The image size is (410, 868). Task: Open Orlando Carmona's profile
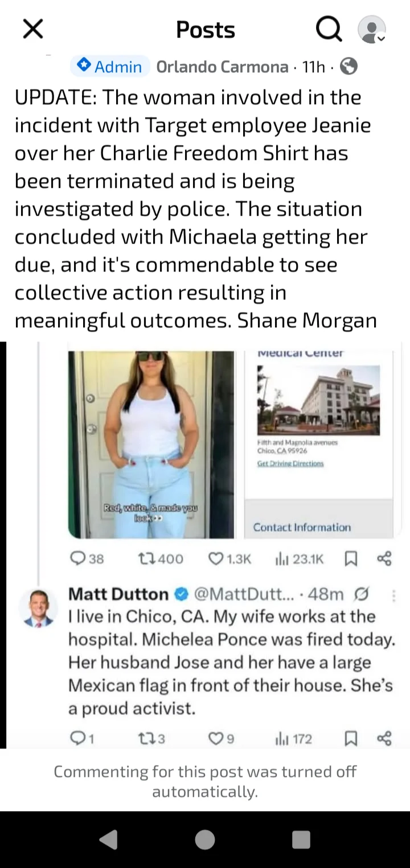222,67
